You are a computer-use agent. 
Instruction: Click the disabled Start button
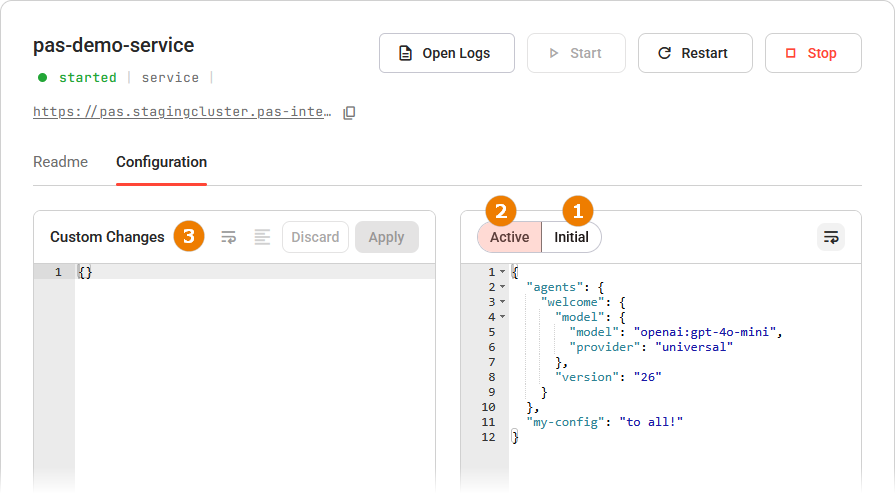(x=576, y=53)
